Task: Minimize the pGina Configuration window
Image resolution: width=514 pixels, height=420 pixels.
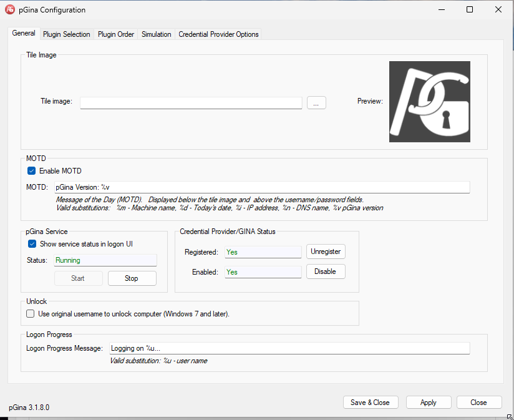Action: pyautogui.click(x=442, y=9)
